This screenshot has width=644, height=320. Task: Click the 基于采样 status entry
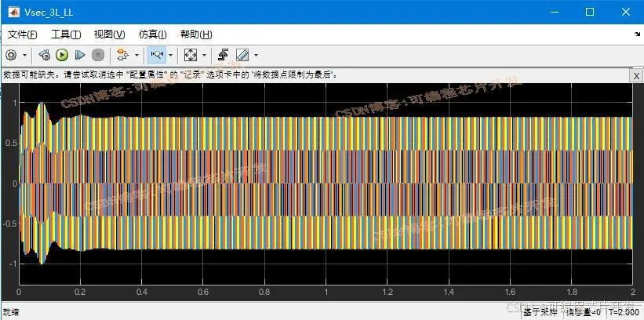[x=542, y=313]
